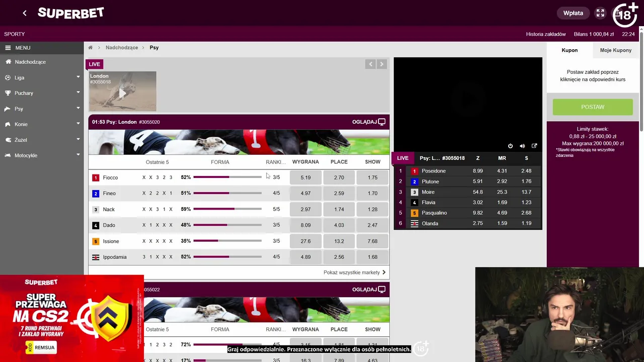
Task: Open the hamburger MENU icon
Action: (8, 48)
